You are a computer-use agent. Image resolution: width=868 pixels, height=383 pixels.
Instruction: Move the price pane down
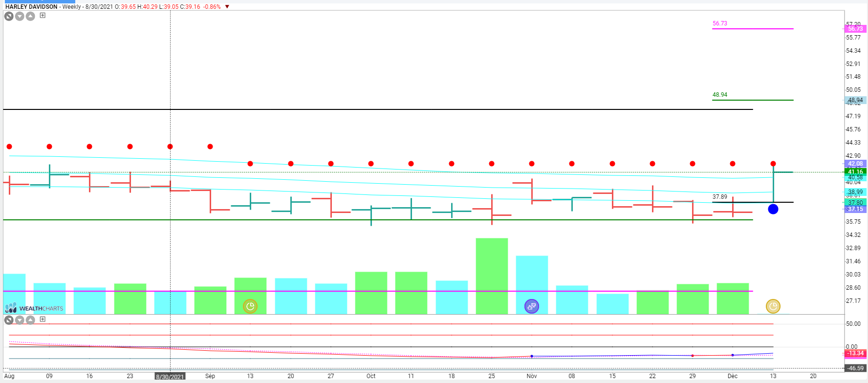click(20, 16)
